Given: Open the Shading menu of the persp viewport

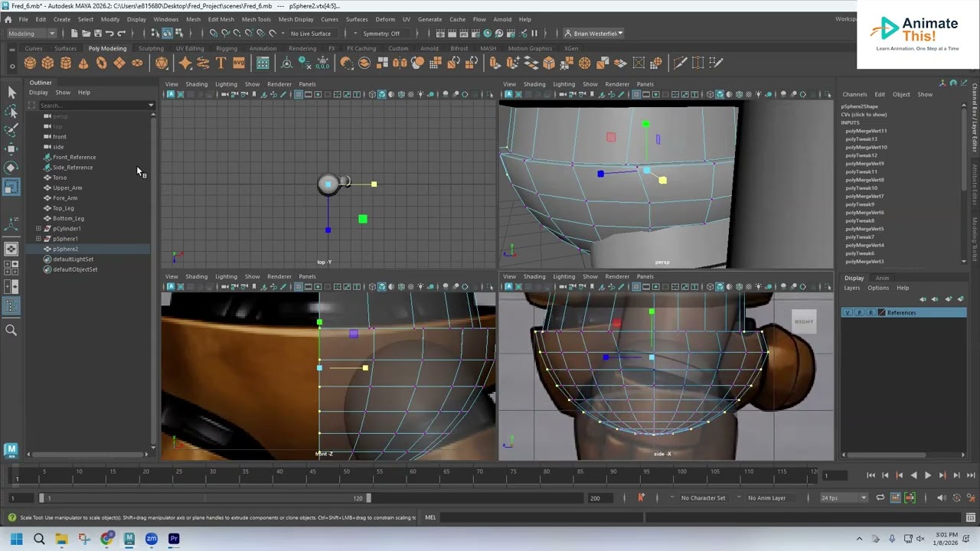Looking at the screenshot, I should (x=534, y=84).
